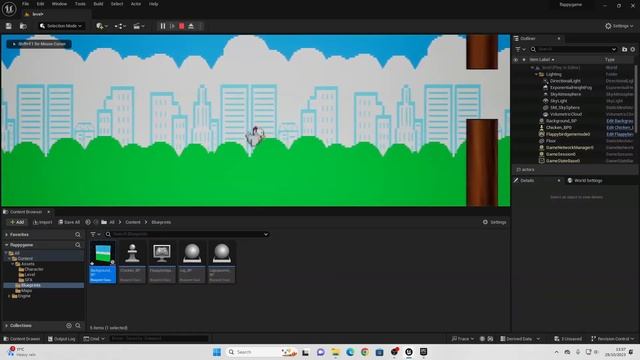Open the Window menu
This screenshot has height=360, width=640.
(x=59, y=4)
